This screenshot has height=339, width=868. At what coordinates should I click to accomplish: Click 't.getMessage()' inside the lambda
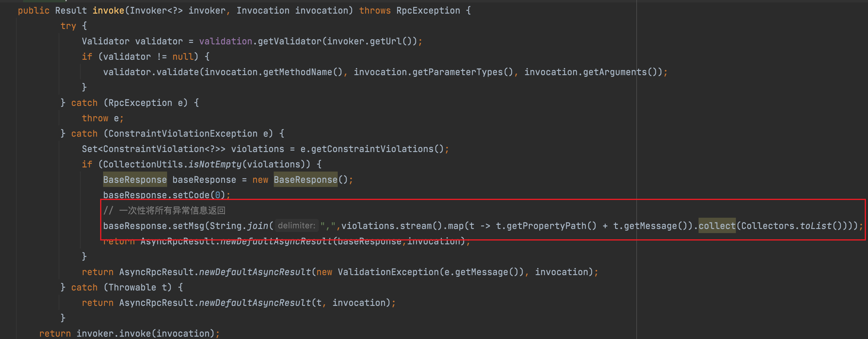pos(650,226)
